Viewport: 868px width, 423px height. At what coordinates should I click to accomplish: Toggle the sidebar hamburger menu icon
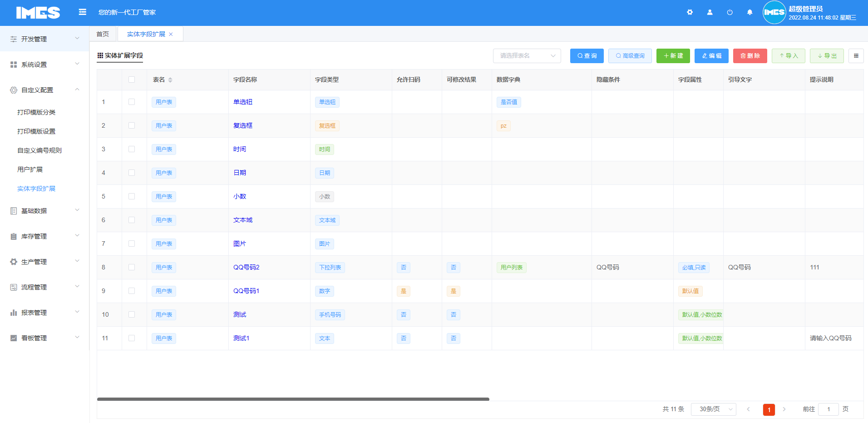(82, 12)
